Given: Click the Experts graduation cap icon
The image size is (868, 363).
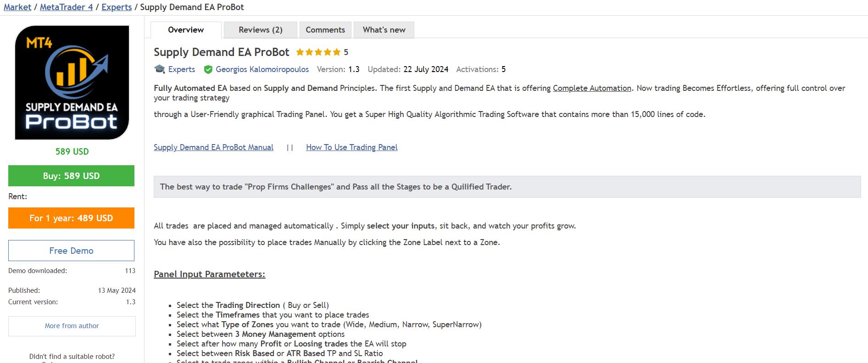Looking at the screenshot, I should pyautogui.click(x=160, y=69).
